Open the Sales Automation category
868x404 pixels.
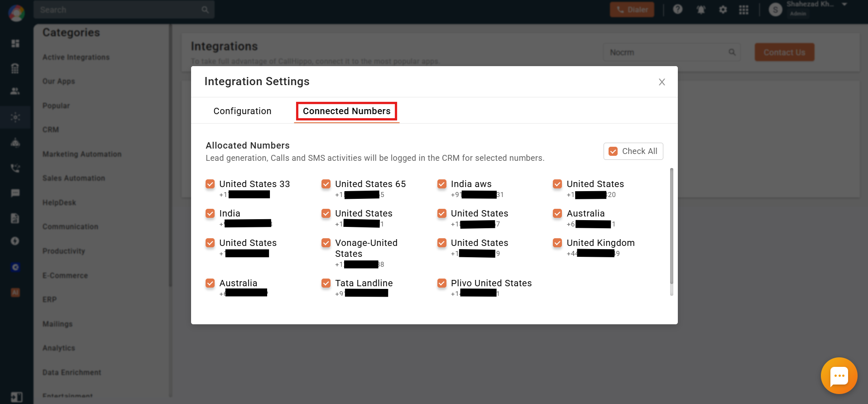click(74, 178)
